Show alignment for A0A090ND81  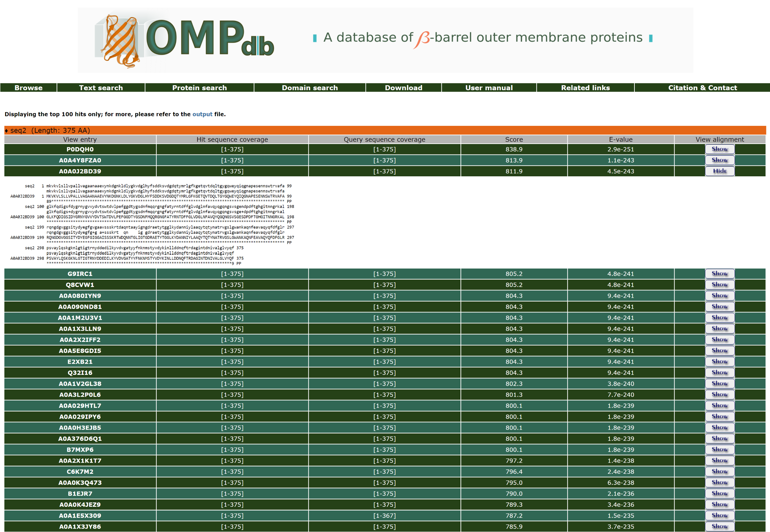pos(720,307)
